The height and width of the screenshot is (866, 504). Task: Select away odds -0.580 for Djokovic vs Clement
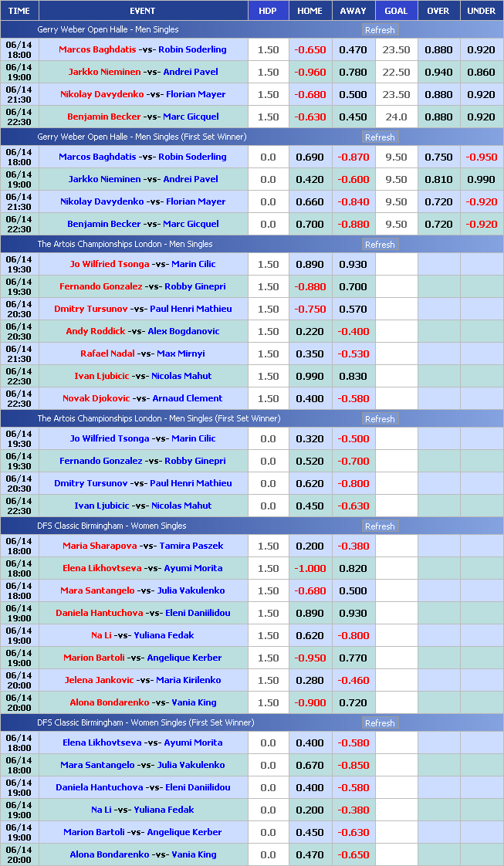click(x=353, y=398)
